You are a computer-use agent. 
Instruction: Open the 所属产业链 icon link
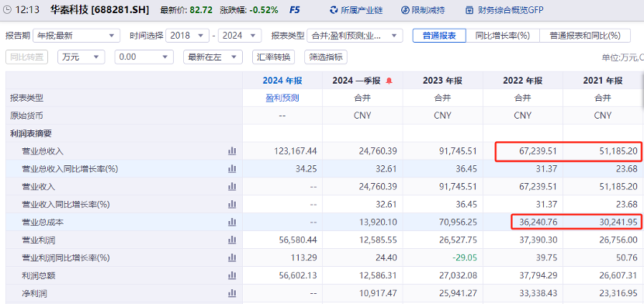pyautogui.click(x=334, y=10)
